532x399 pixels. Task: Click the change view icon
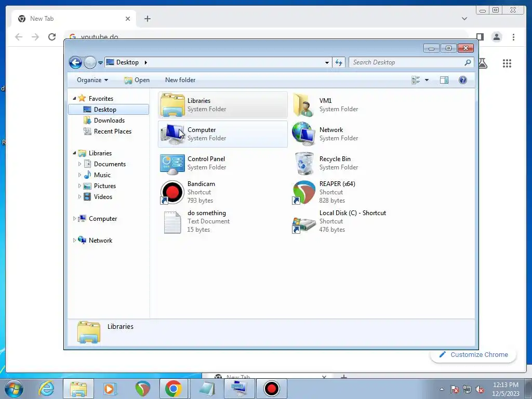click(416, 80)
